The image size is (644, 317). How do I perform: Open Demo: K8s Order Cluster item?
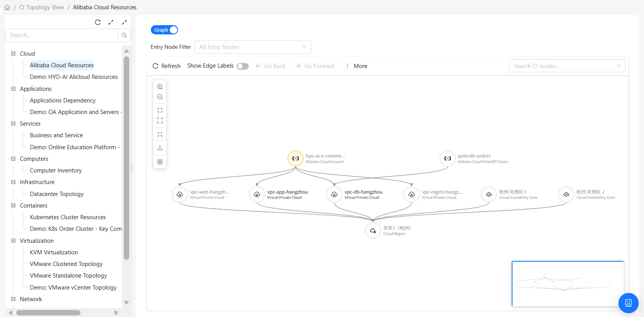(x=75, y=229)
